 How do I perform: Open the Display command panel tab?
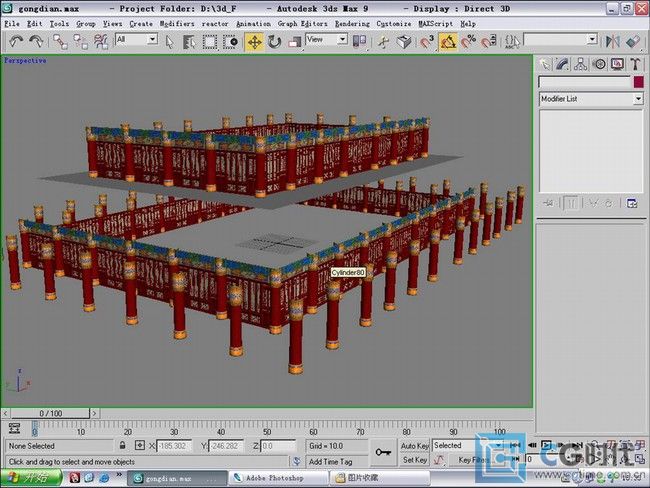[618, 64]
